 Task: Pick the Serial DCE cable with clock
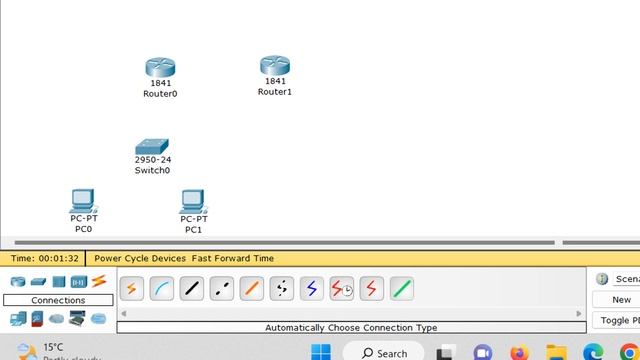[x=342, y=289]
